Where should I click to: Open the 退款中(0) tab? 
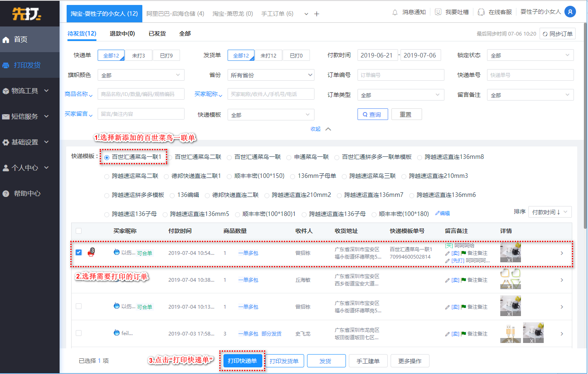pos(122,34)
